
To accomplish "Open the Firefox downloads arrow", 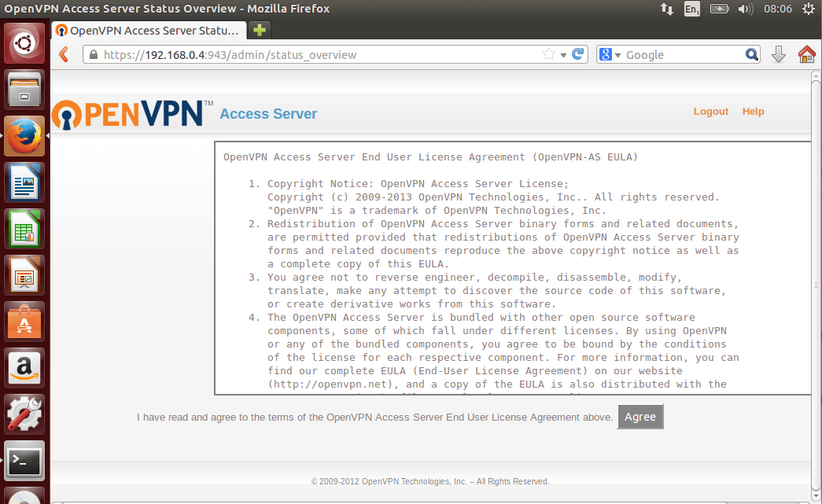I will pyautogui.click(x=779, y=54).
